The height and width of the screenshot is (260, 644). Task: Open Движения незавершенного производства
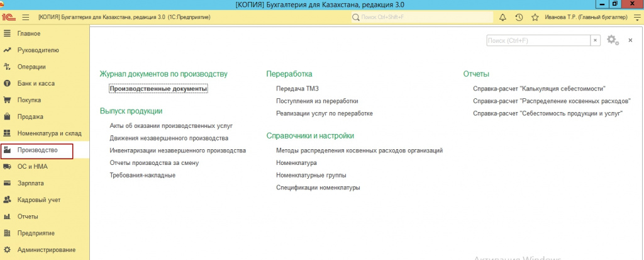pyautogui.click(x=169, y=138)
